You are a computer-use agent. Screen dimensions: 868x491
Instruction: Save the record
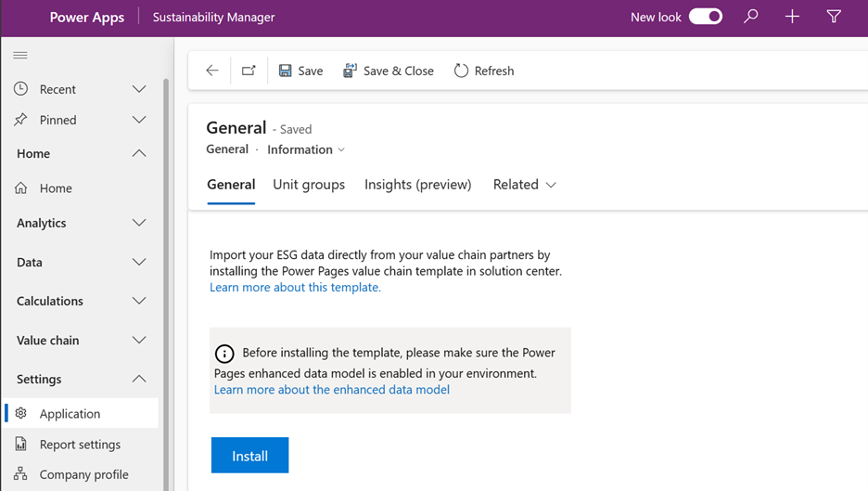point(300,71)
